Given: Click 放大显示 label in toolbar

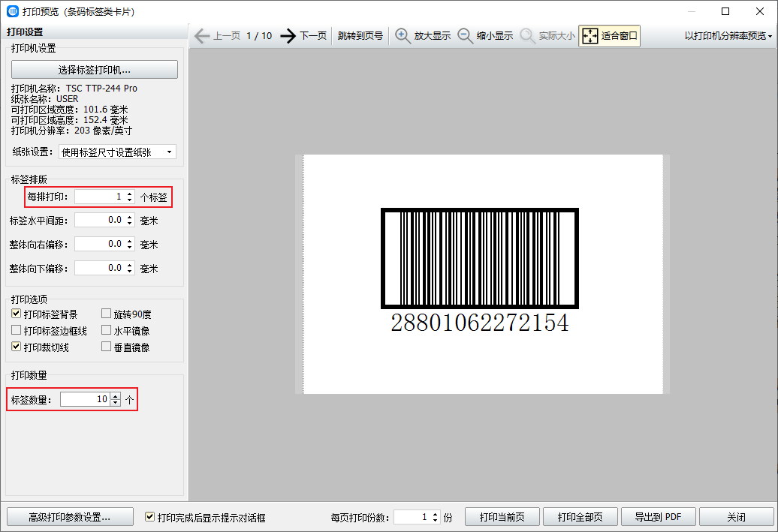Looking at the screenshot, I should click(x=432, y=36).
